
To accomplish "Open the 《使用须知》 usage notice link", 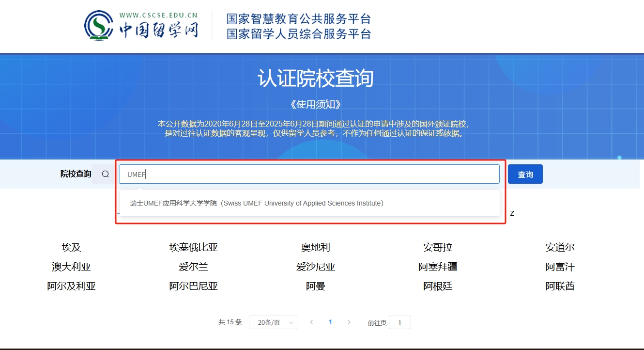I will 316,103.
